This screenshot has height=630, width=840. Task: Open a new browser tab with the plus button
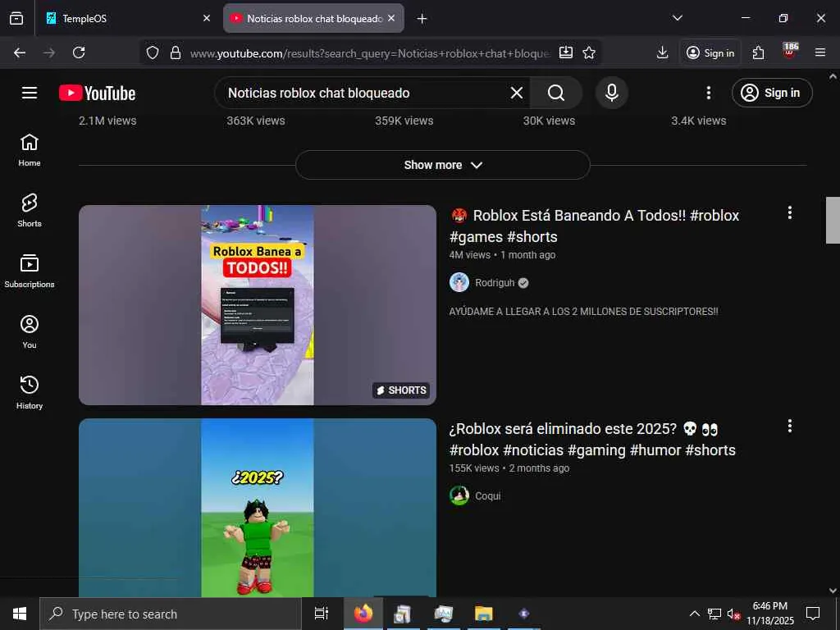422,19
